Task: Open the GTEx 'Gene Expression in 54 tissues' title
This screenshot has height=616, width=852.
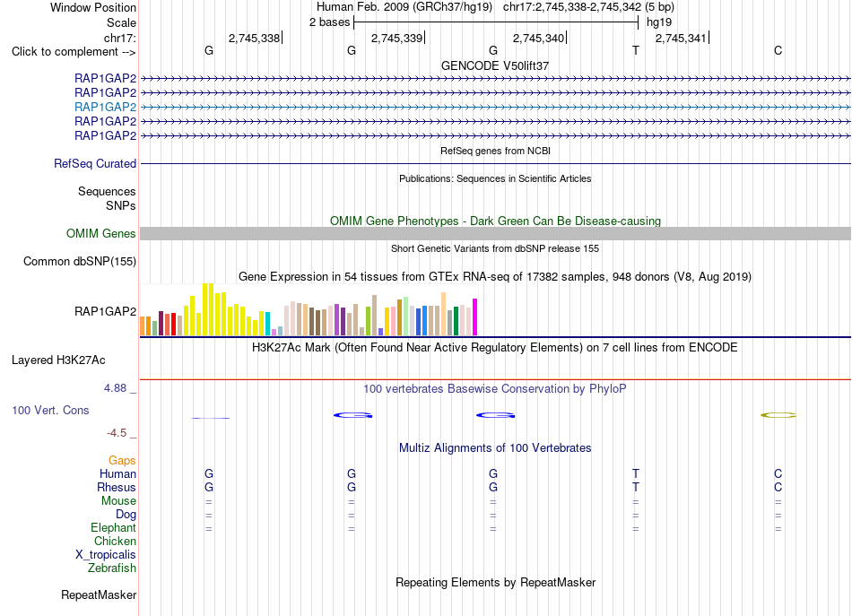Action: coord(495,277)
